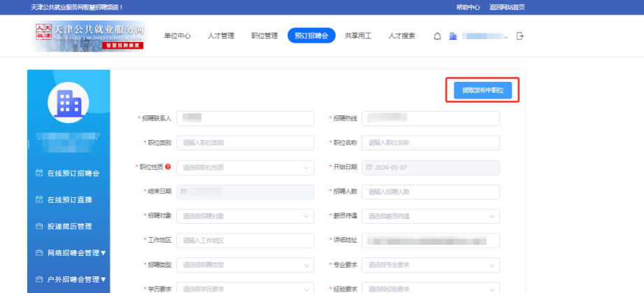
Task: Click the icon before 网络招聘会管理
Action: click(x=39, y=252)
